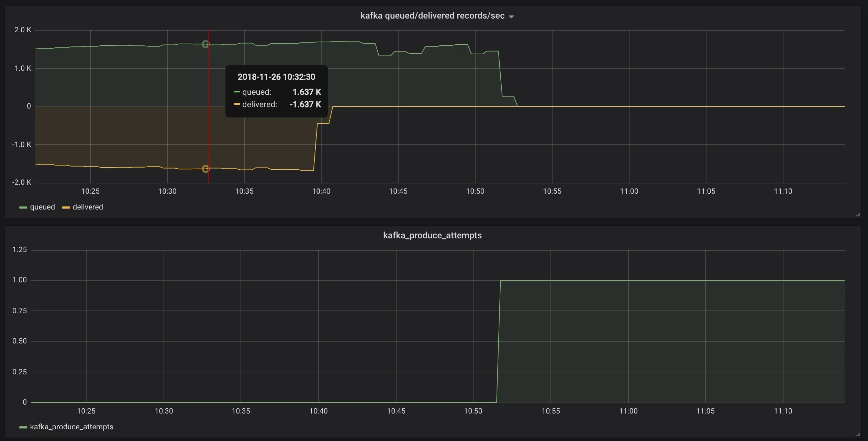Click the kafka queued/delivered records/sec panel title
The image size is (868, 441).
click(432, 16)
